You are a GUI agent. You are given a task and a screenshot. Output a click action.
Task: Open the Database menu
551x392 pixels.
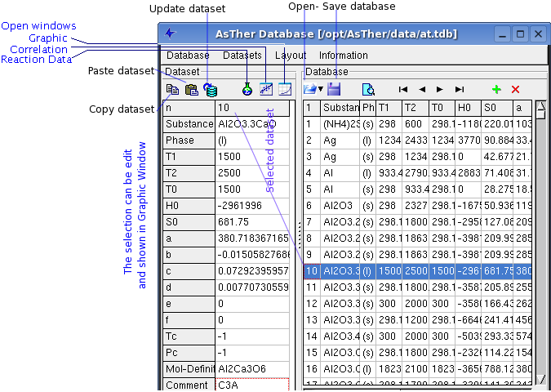point(188,56)
